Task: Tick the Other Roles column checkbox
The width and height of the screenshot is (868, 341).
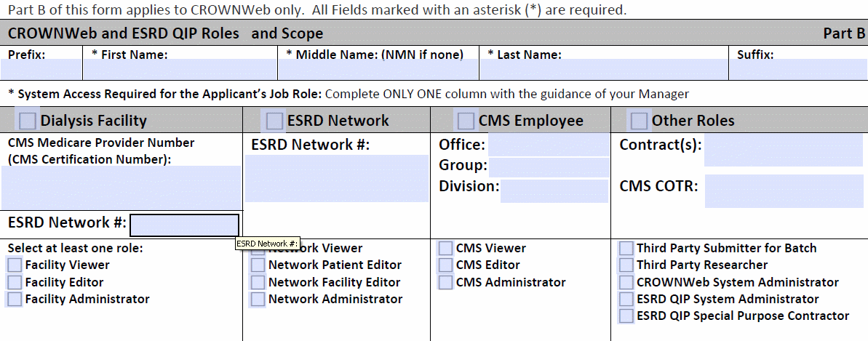Action: tap(639, 120)
